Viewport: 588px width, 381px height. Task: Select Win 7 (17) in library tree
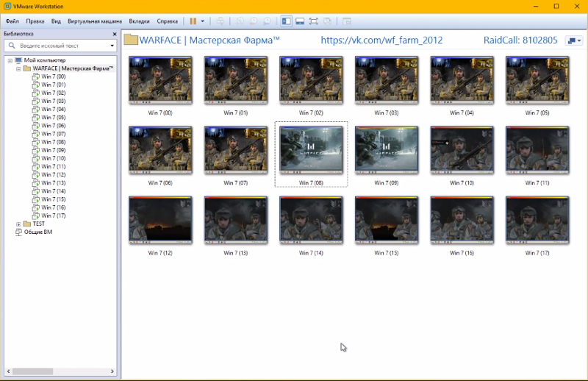[x=53, y=216]
